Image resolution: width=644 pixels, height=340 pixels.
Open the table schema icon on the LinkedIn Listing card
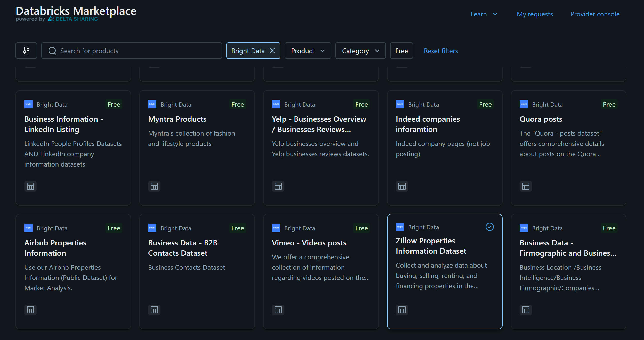[x=30, y=186]
